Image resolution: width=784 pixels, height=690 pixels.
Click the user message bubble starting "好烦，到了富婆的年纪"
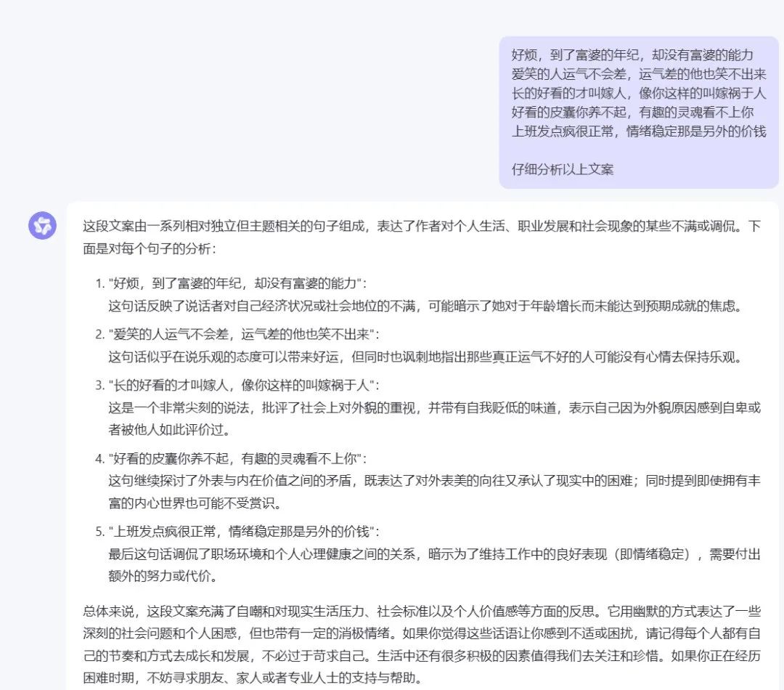[x=639, y=112]
